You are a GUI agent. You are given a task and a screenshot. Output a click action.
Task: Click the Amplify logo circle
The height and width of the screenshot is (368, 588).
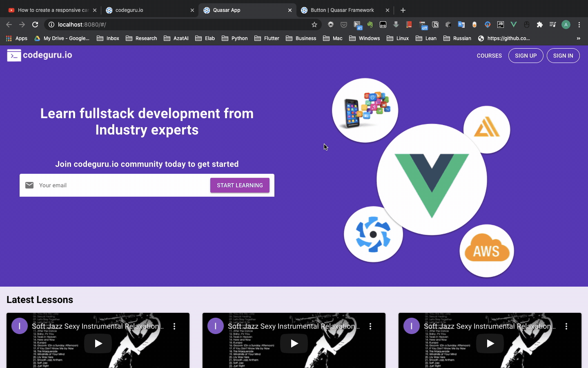(x=487, y=130)
